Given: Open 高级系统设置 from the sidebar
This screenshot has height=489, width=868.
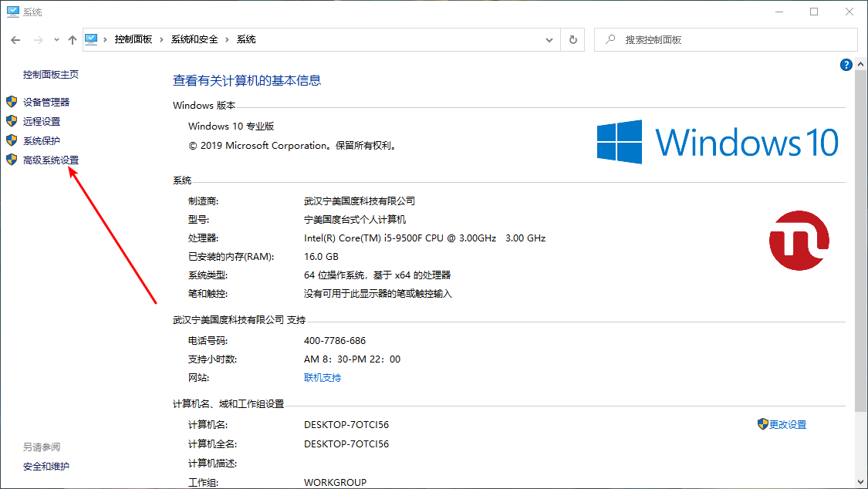Looking at the screenshot, I should (51, 160).
